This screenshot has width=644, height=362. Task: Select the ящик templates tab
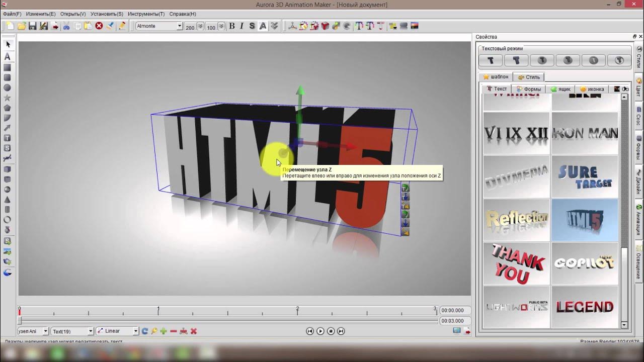560,89
